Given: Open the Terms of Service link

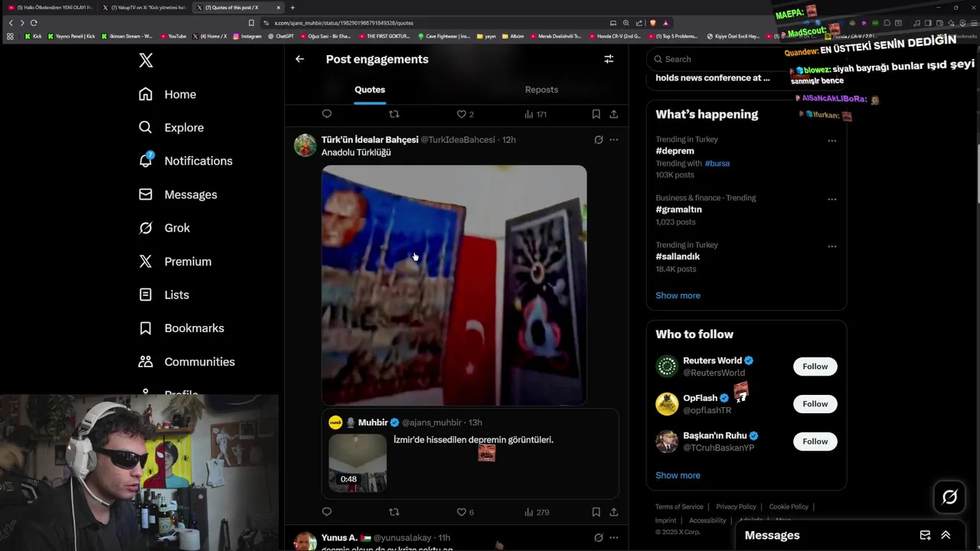Looking at the screenshot, I should 679,507.
